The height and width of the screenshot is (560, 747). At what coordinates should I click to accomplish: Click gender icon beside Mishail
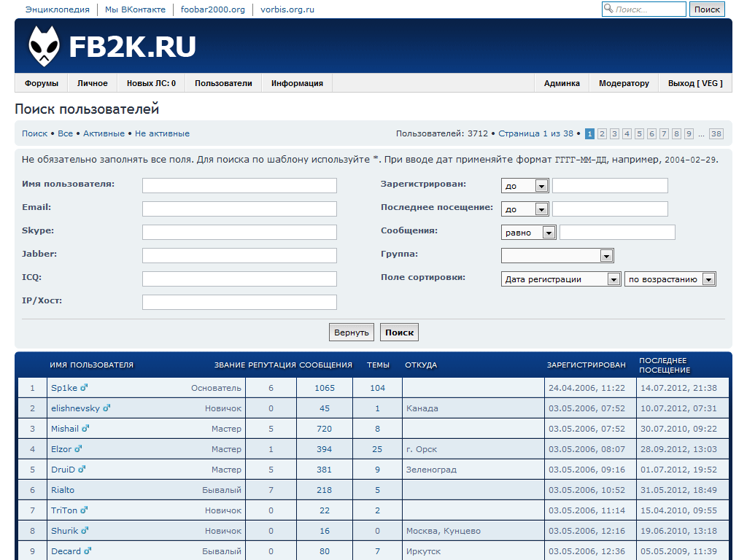85,429
